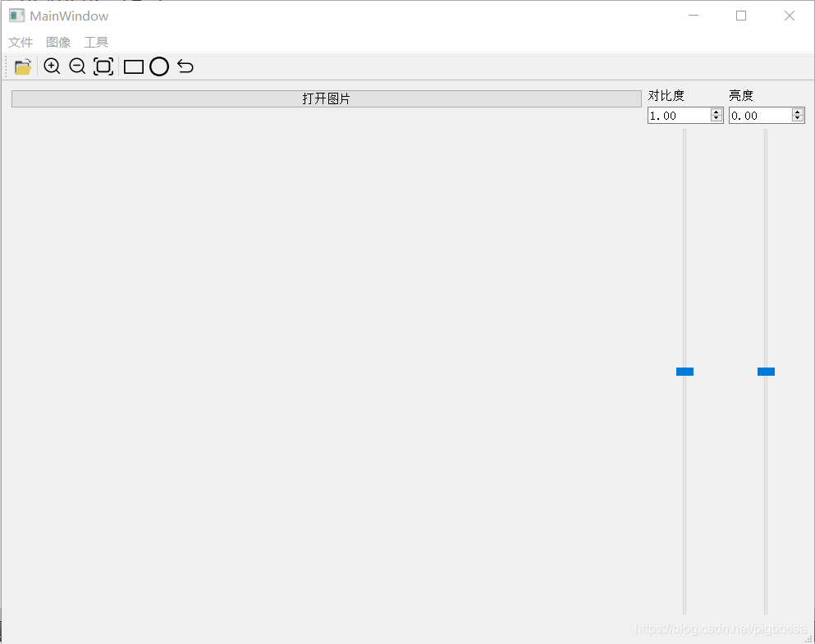Click the 亮度 label text
Screen dimensions: 815x644
[740, 95]
